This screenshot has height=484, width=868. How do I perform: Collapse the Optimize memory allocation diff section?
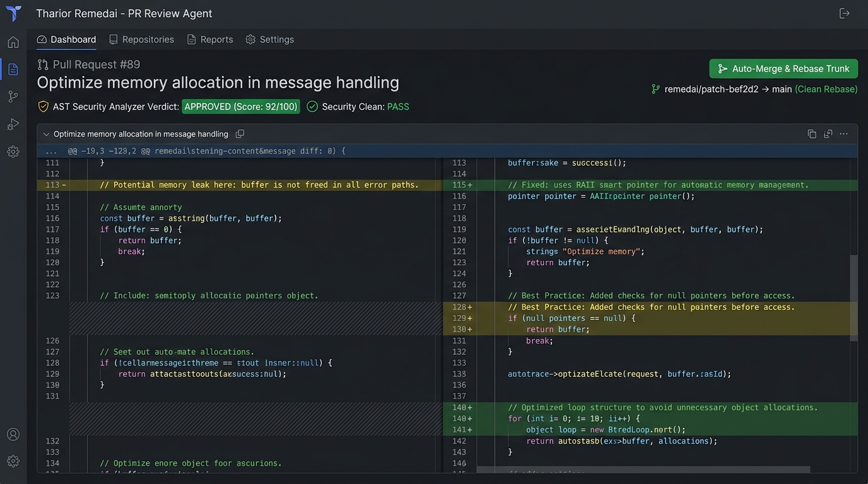tap(46, 134)
